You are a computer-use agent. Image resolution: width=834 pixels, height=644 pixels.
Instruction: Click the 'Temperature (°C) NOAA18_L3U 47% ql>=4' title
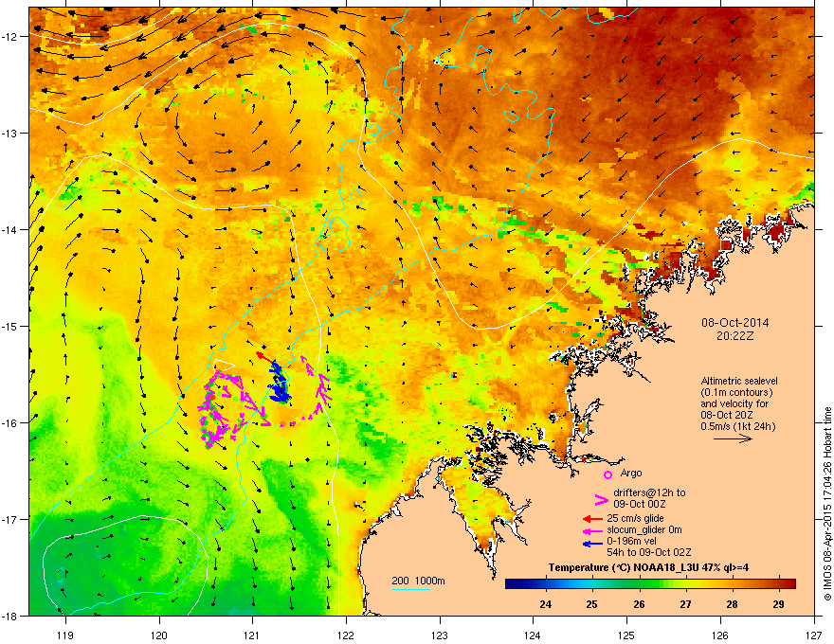coord(649,567)
